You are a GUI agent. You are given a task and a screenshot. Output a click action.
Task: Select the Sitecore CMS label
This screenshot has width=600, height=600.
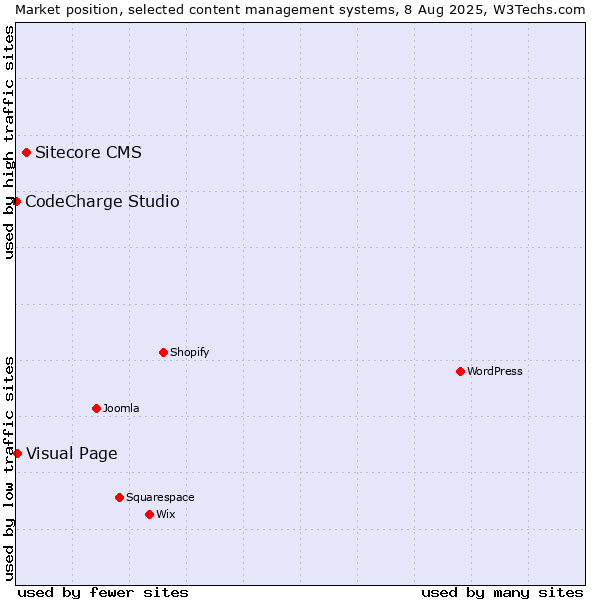(88, 152)
